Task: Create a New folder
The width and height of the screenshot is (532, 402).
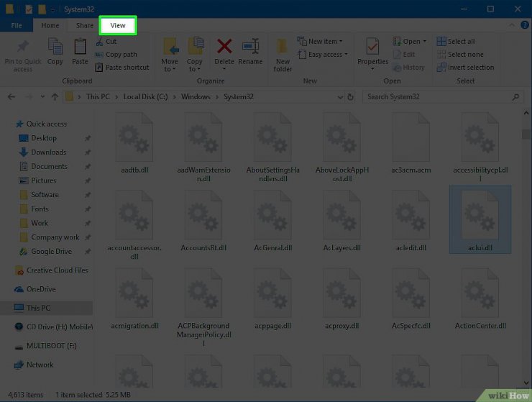Action: (x=283, y=55)
